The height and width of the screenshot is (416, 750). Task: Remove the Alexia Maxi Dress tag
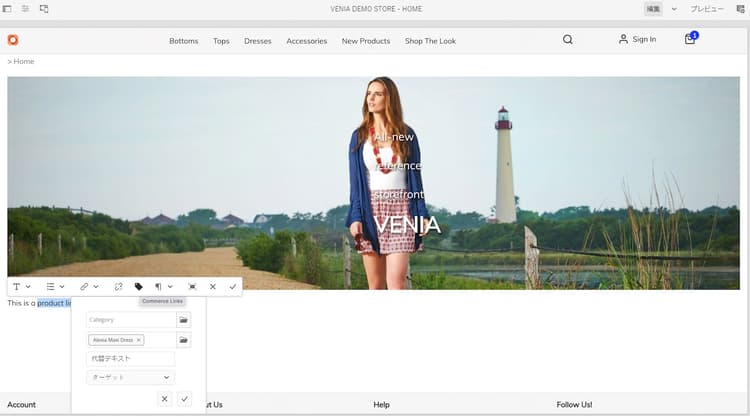(139, 340)
